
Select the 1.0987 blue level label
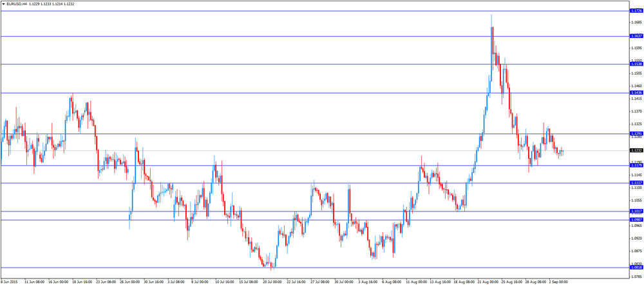[636, 220]
